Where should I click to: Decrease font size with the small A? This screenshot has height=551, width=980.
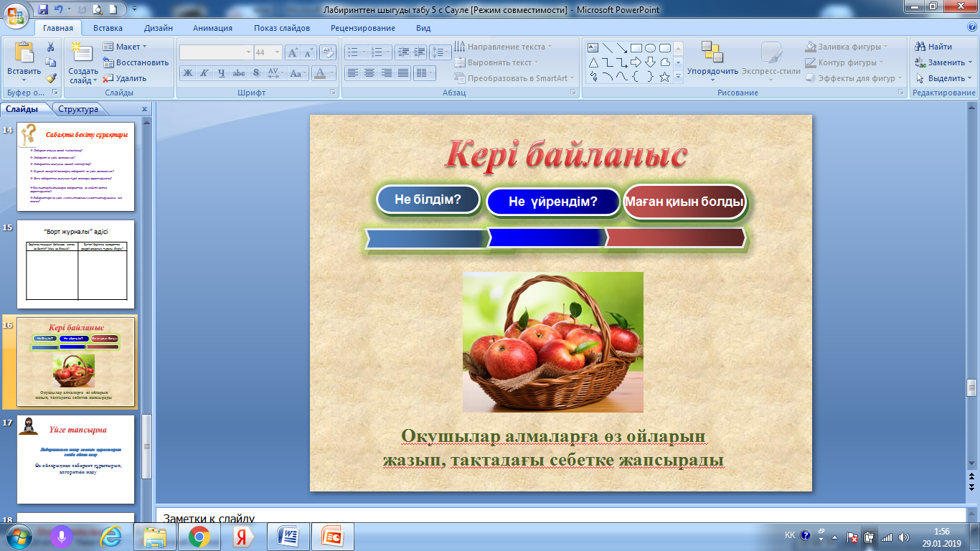coord(308,52)
